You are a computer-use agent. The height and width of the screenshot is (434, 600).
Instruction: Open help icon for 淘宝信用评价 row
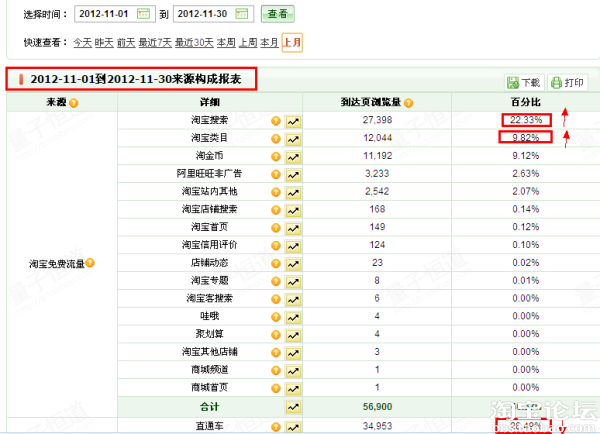tap(276, 246)
